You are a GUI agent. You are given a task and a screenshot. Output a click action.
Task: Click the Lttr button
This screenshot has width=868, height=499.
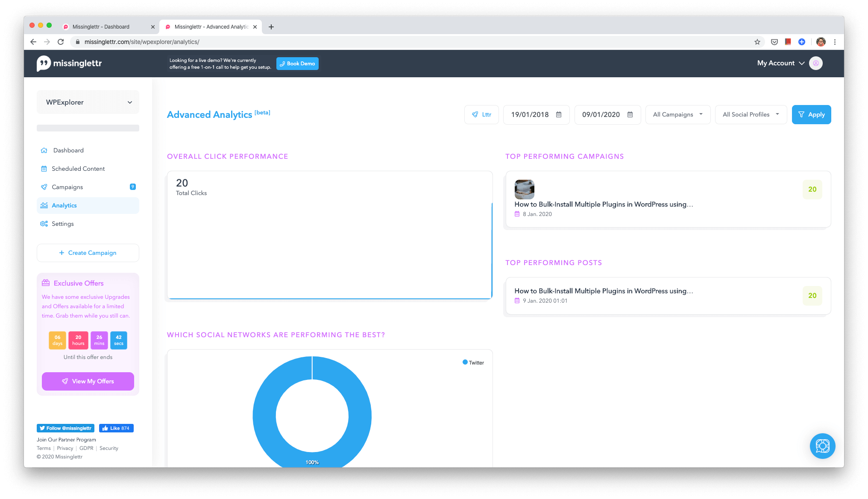pyautogui.click(x=481, y=114)
